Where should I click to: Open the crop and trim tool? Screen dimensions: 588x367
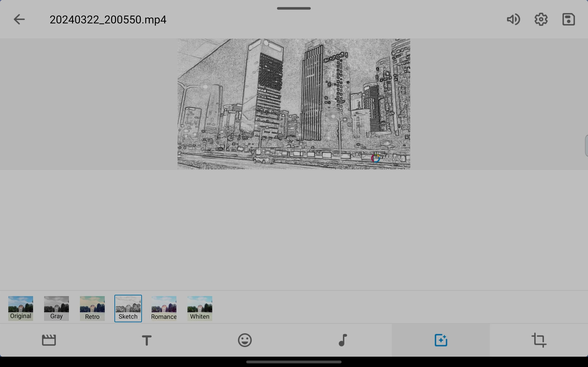[539, 340]
